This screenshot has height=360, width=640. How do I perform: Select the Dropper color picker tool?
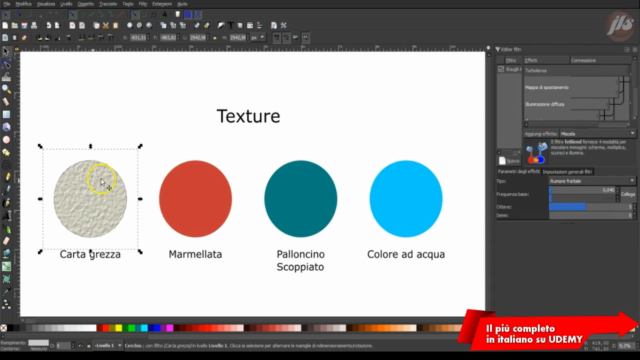[x=6, y=291]
